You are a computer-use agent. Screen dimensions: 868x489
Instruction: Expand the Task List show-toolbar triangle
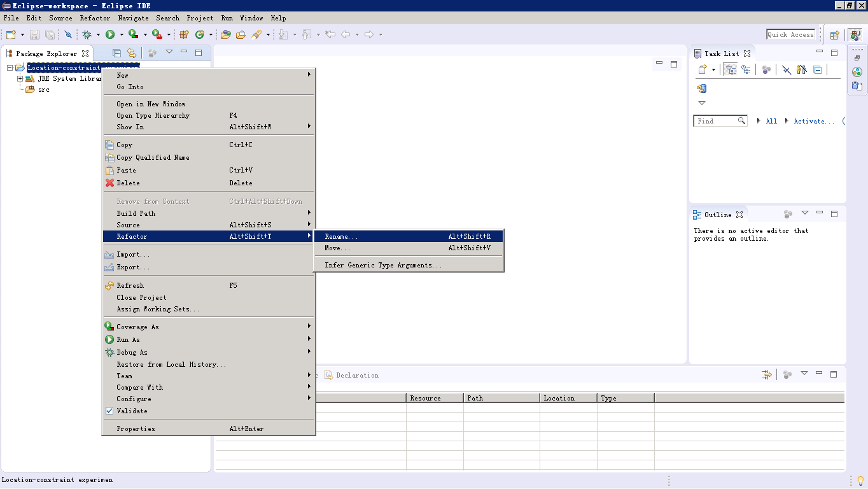702,103
